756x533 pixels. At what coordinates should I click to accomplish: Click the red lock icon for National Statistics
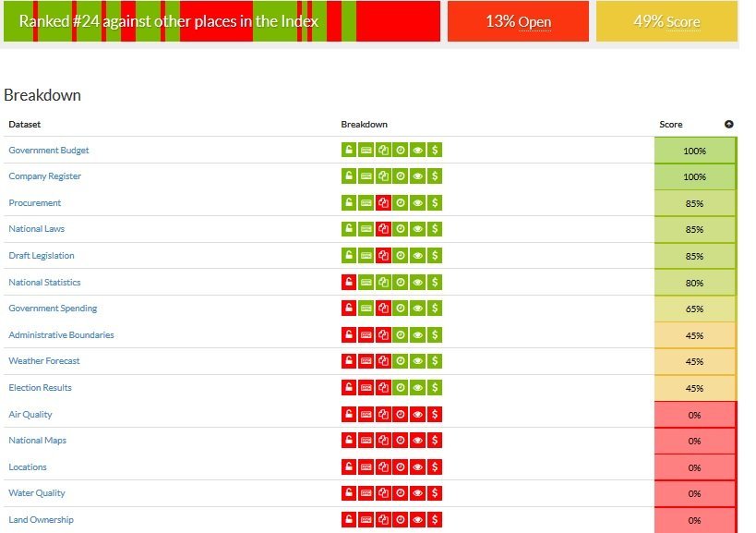click(x=349, y=283)
